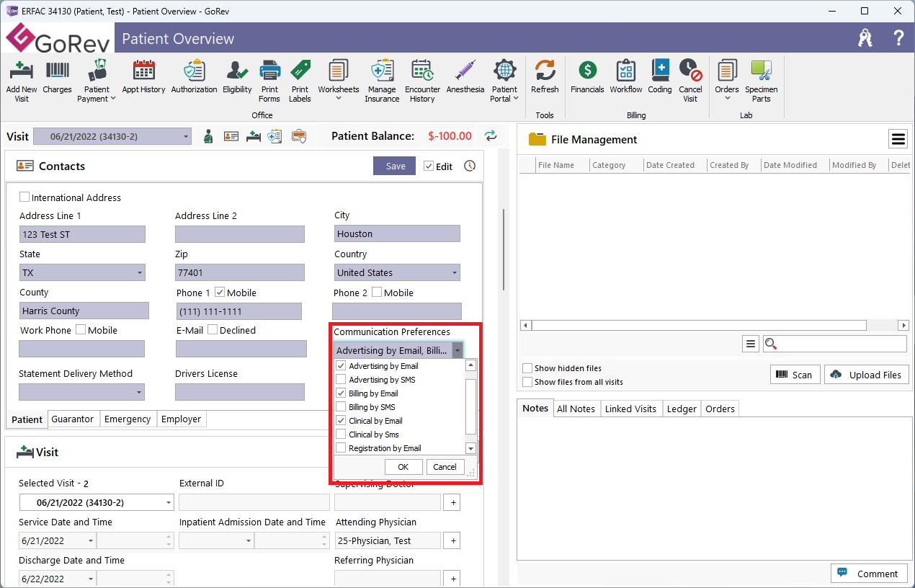
Task: Open Appt History calendar icon
Action: (x=144, y=71)
